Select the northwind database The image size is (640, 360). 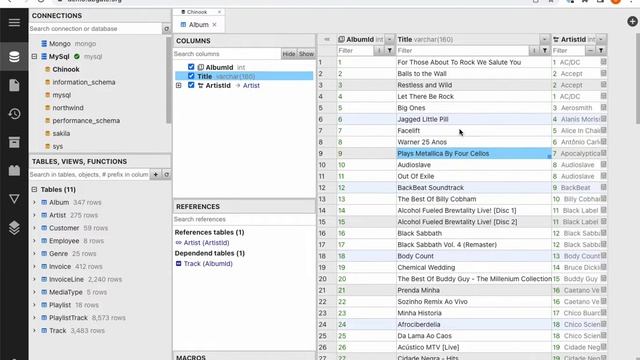coord(68,108)
